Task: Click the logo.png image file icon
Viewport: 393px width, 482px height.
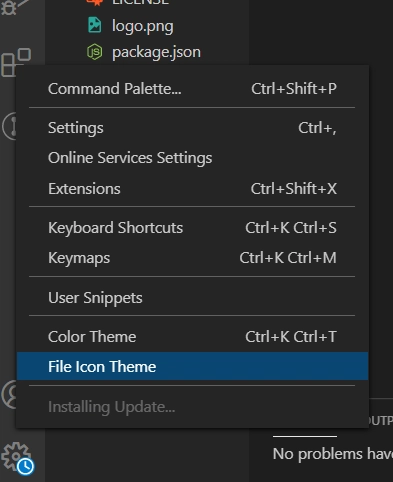Action: tap(95, 25)
